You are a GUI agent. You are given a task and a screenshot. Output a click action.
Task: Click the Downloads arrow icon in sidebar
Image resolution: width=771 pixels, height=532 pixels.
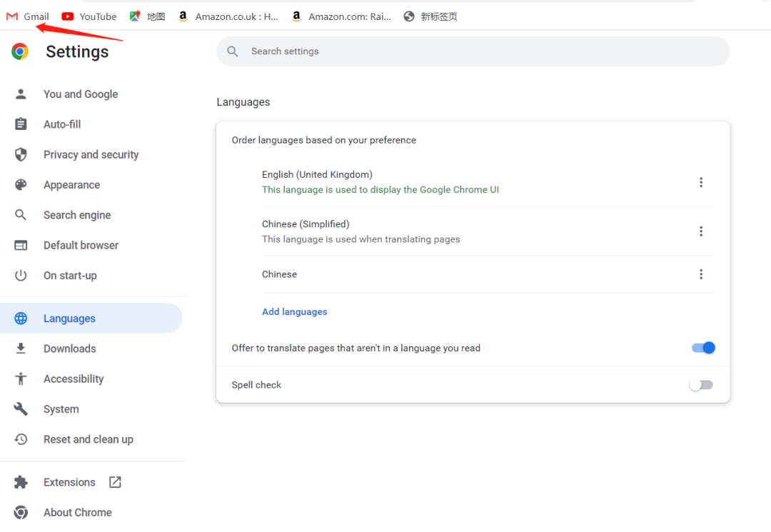coord(21,348)
